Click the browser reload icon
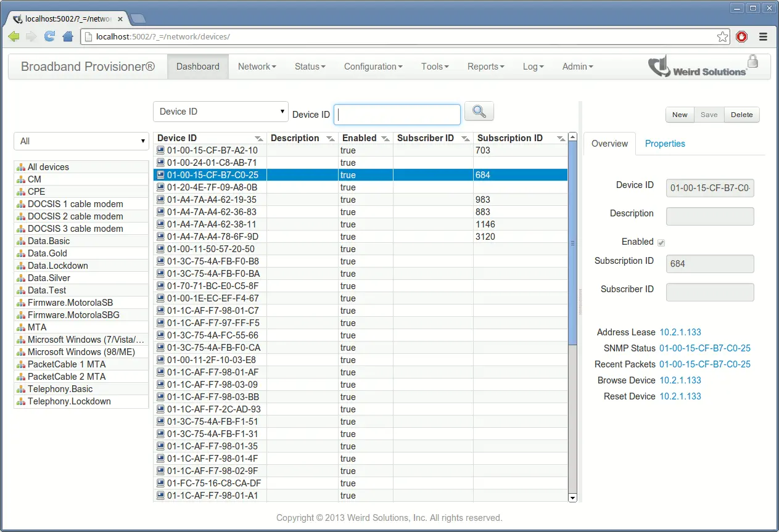The image size is (779, 532). point(49,36)
